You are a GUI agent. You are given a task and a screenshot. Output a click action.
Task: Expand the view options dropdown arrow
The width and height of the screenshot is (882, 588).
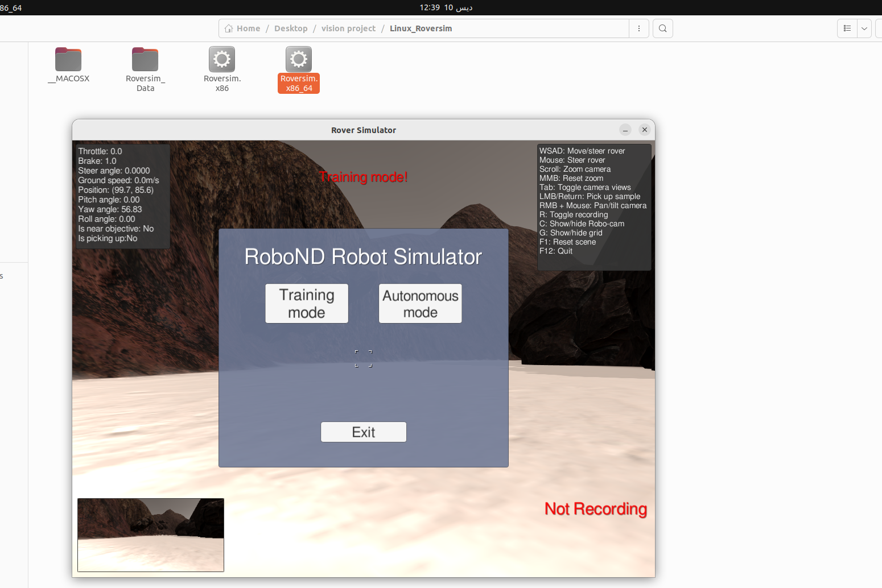pos(864,28)
